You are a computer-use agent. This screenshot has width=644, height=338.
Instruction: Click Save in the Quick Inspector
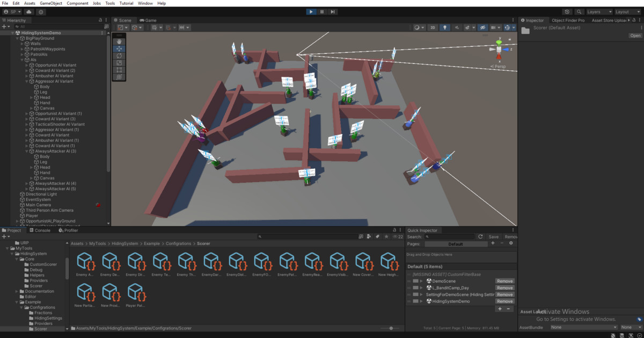coord(493,236)
